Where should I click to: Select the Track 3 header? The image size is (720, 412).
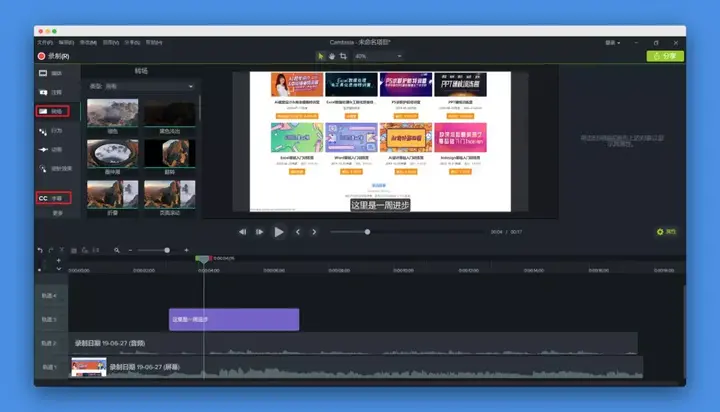click(51, 320)
